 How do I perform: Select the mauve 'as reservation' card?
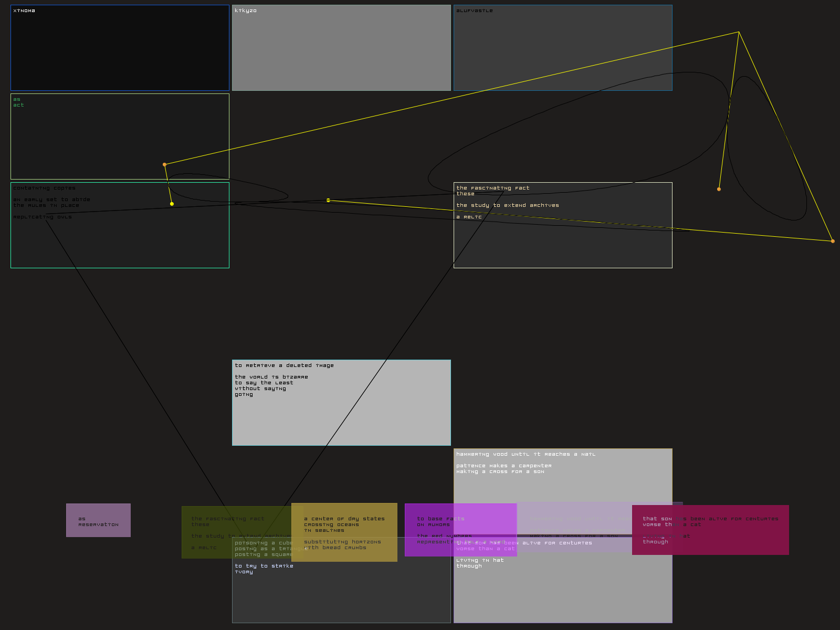click(x=98, y=520)
